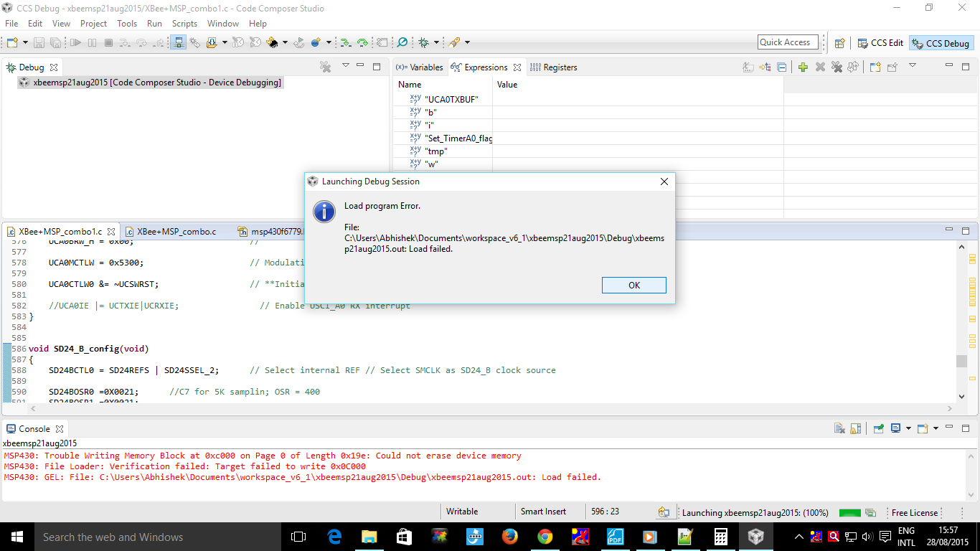The width and height of the screenshot is (980, 551).
Task: Open the Debug launch dropdown arrow
Action: tap(435, 43)
